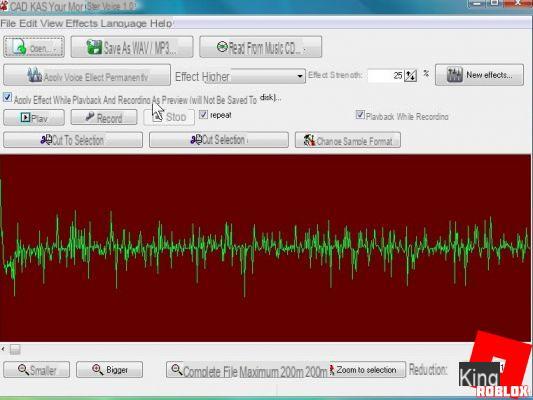
Task: Open the New effects dialog
Action: coord(479,75)
